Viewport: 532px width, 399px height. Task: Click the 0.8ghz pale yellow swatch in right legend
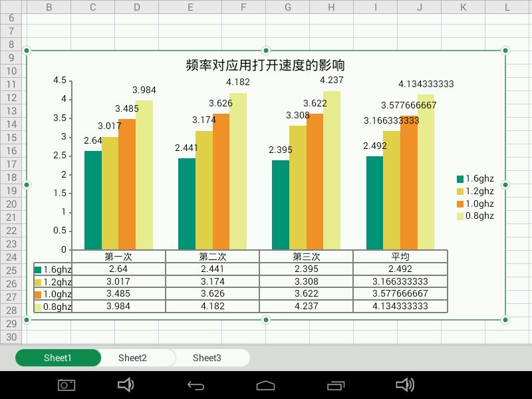coord(460,216)
